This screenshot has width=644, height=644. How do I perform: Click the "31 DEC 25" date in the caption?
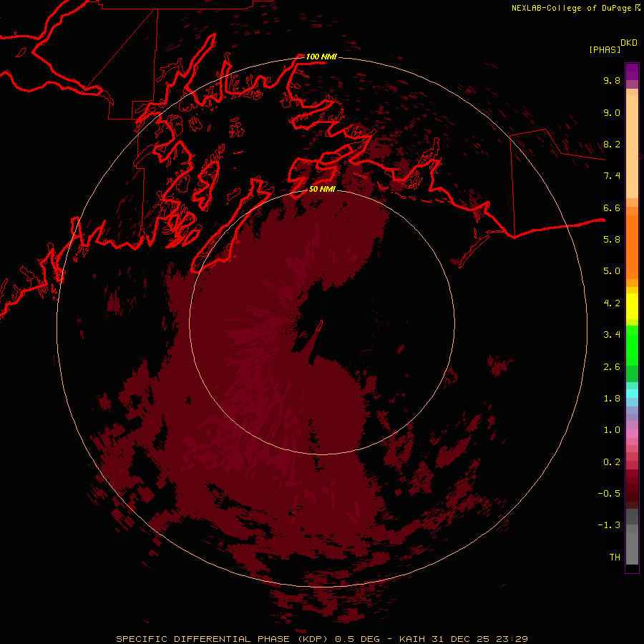(460, 639)
